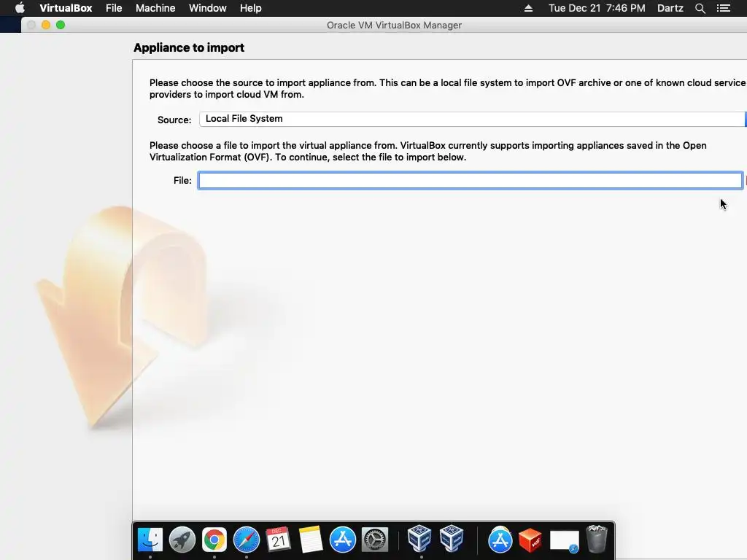Click the date and time in menu bar
The height and width of the screenshot is (560, 747).
(597, 8)
